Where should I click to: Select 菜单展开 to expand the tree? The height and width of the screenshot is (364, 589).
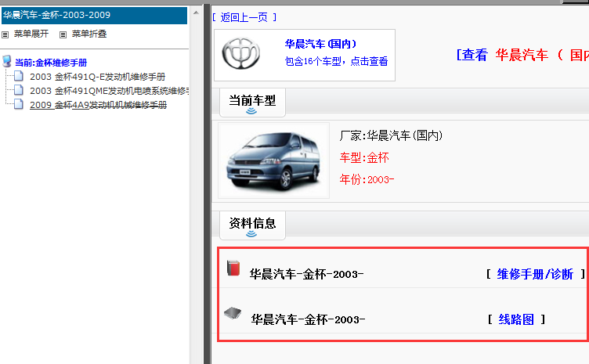[31, 34]
